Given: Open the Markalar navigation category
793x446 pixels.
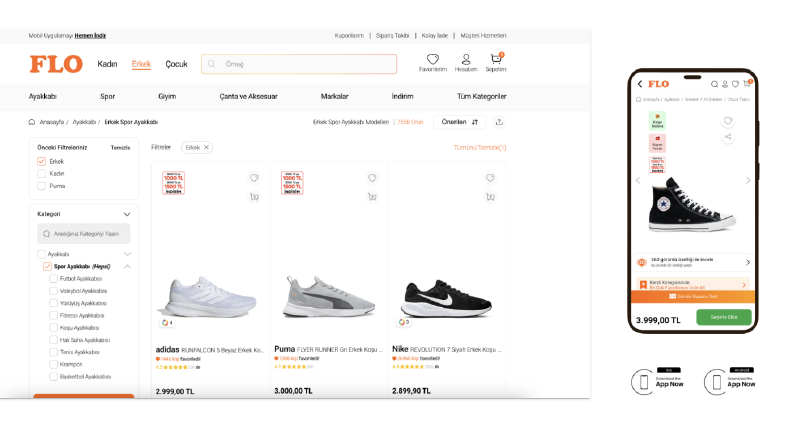Looking at the screenshot, I should coord(334,96).
